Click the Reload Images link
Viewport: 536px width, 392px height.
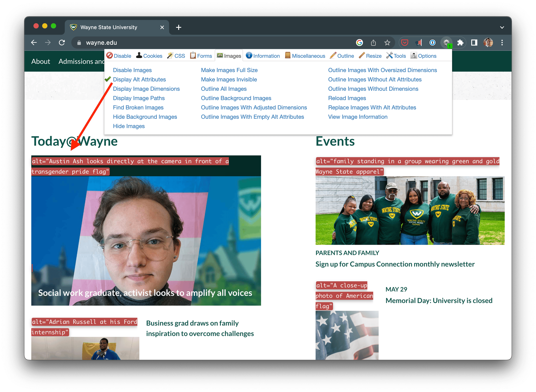click(347, 98)
